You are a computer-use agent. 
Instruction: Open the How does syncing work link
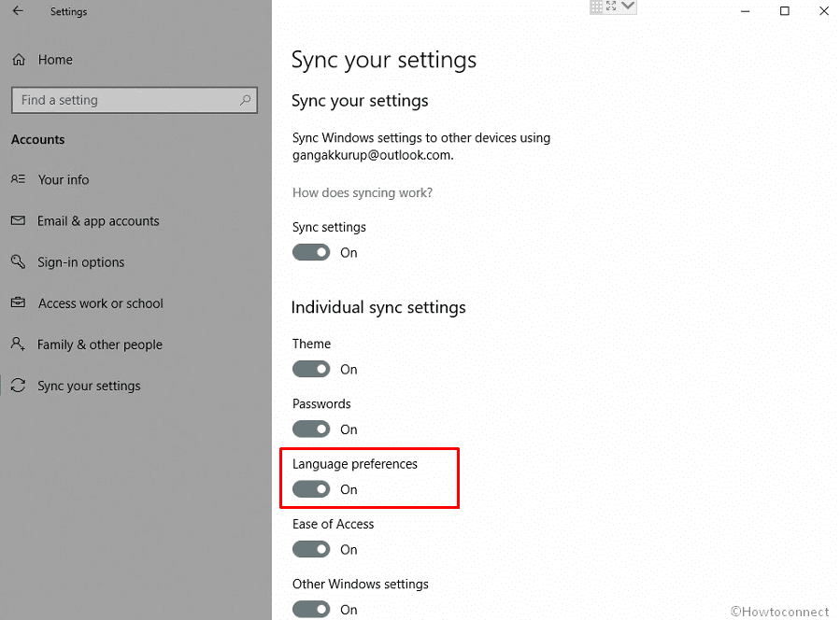pyautogui.click(x=362, y=192)
